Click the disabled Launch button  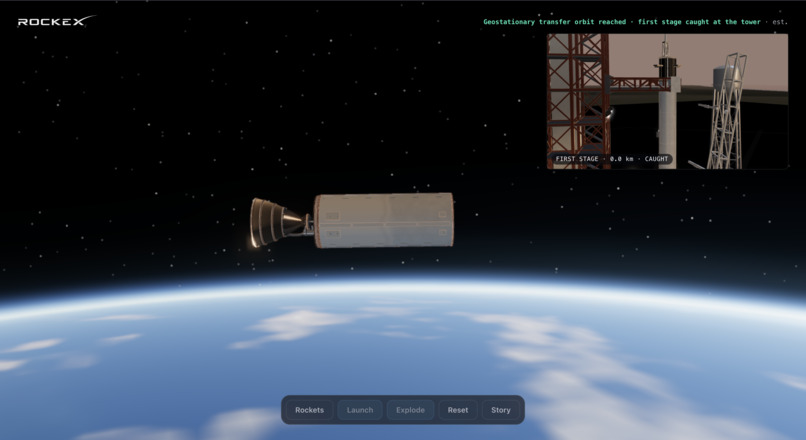pos(360,410)
